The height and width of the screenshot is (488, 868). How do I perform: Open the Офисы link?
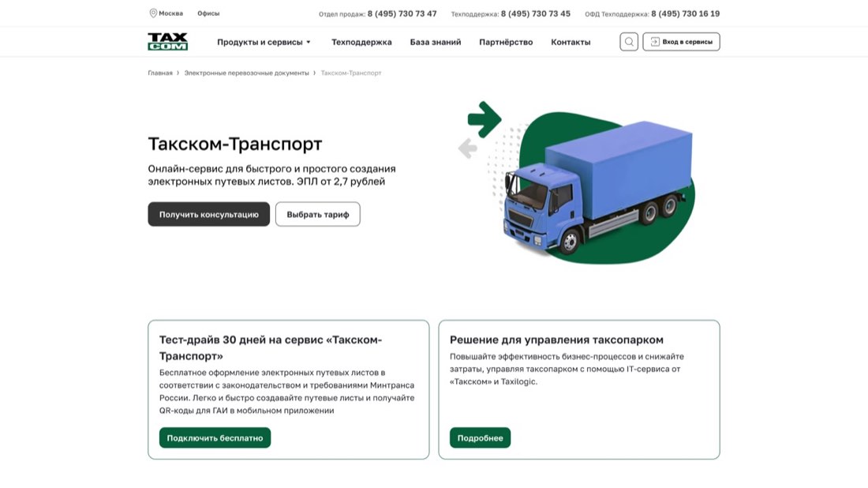click(208, 13)
